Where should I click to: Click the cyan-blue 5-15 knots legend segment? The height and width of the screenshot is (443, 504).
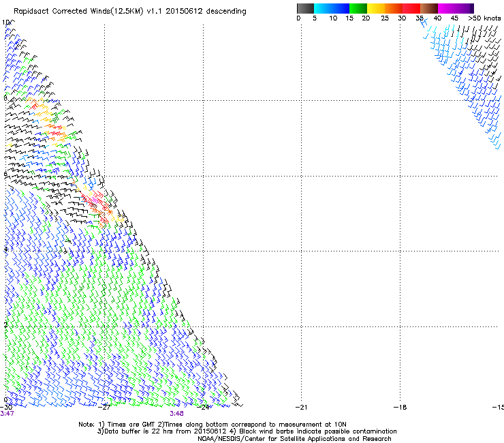pos(332,8)
